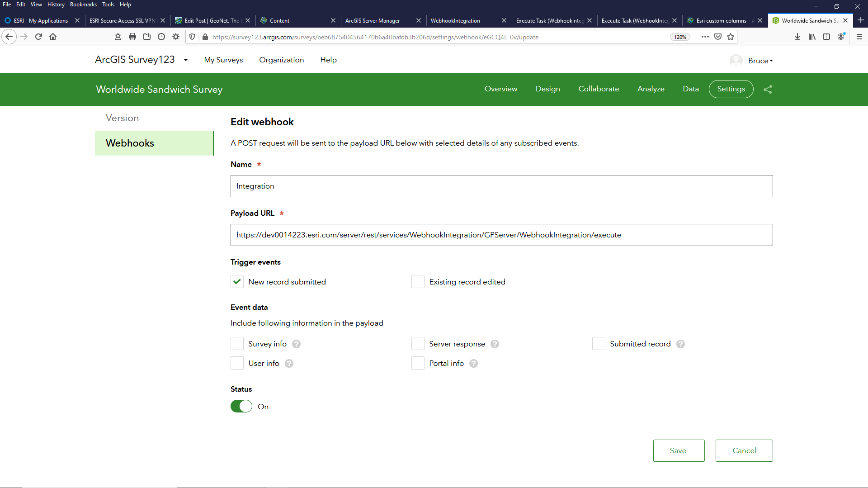Click the tracking protection shield icon
The width and height of the screenshot is (868, 488).
(192, 37)
